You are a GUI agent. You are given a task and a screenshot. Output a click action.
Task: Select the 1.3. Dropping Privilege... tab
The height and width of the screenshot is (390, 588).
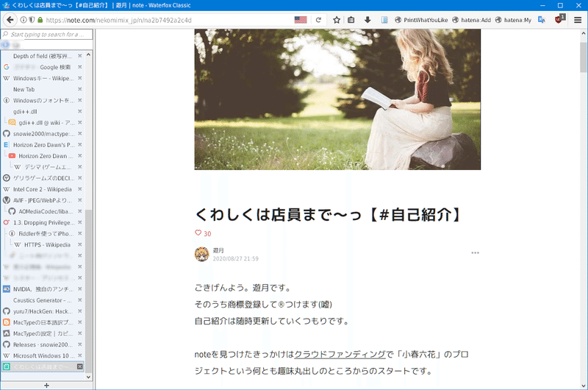[x=43, y=222]
